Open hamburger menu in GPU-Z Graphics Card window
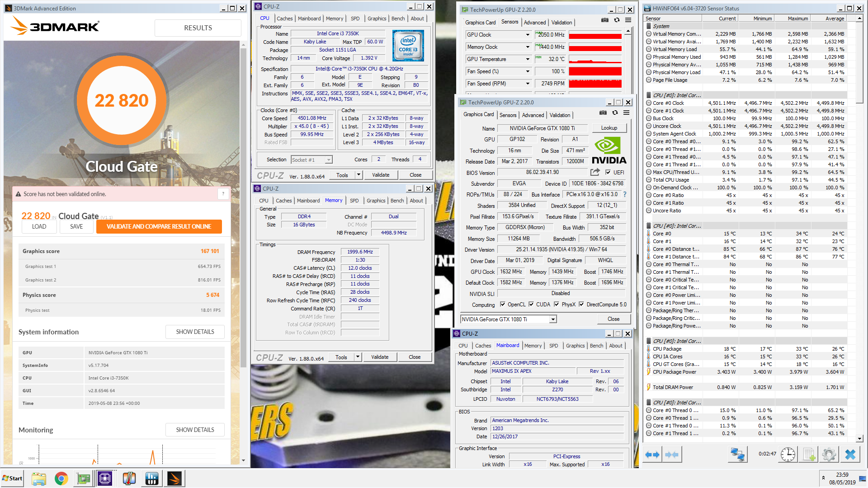This screenshot has width=868, height=488. [x=626, y=113]
